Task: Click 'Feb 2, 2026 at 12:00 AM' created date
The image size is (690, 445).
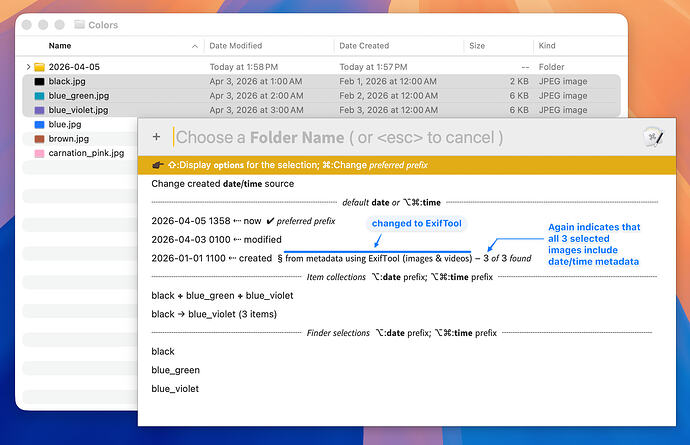Action: click(x=389, y=96)
